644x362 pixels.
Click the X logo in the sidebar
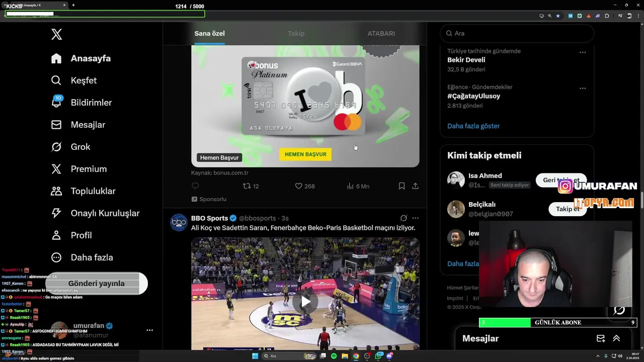coord(56,34)
